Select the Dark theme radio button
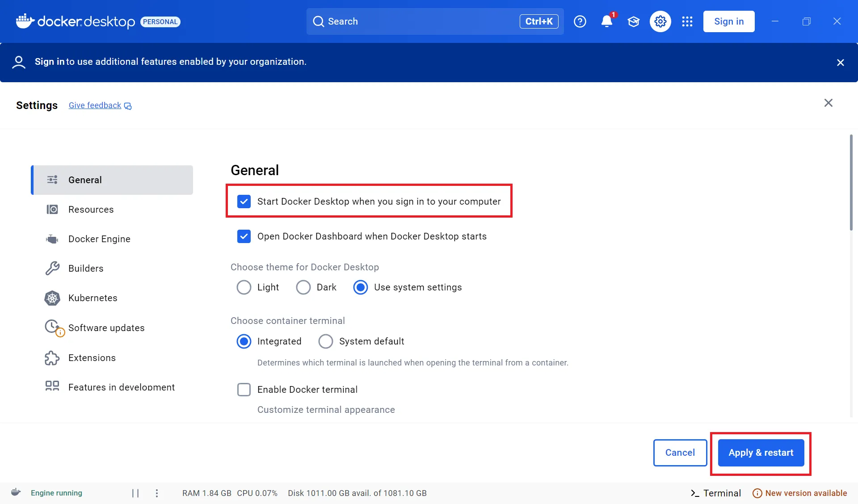The height and width of the screenshot is (504, 858). [303, 287]
